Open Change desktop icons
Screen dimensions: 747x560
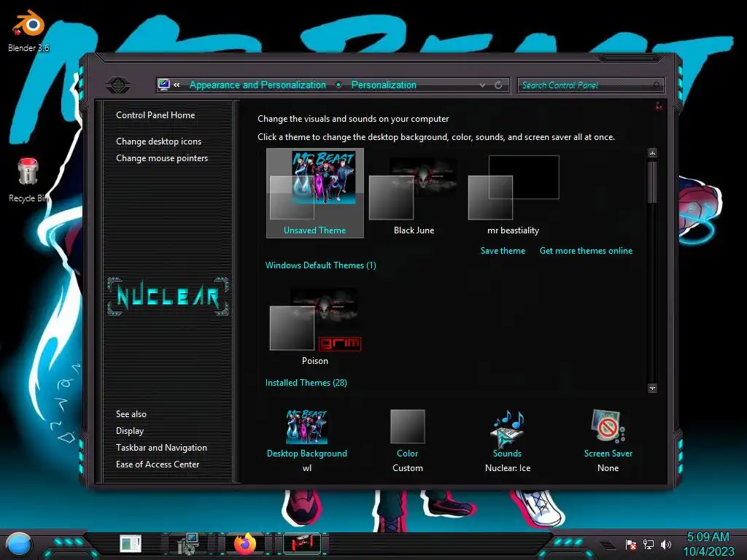[x=158, y=141]
